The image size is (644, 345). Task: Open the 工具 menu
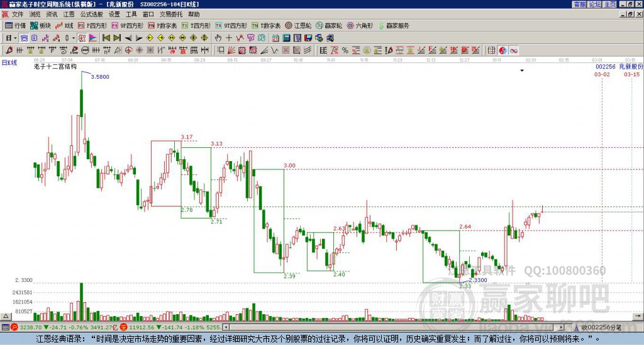pos(131,14)
